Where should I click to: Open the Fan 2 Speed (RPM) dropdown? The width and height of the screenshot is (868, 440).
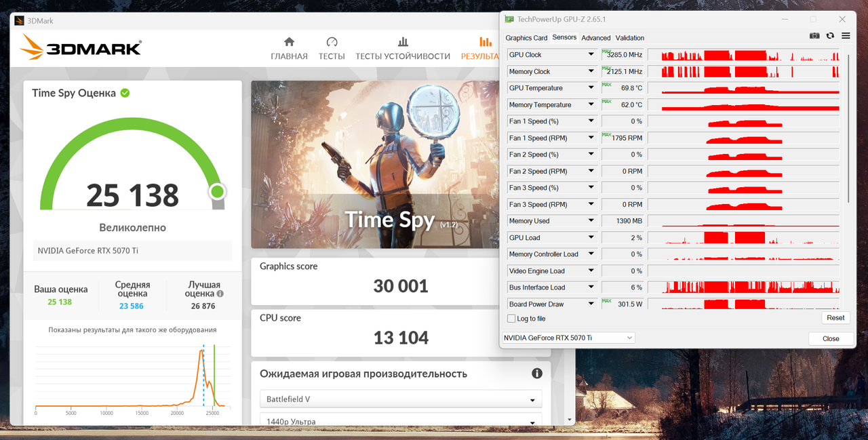(x=591, y=171)
